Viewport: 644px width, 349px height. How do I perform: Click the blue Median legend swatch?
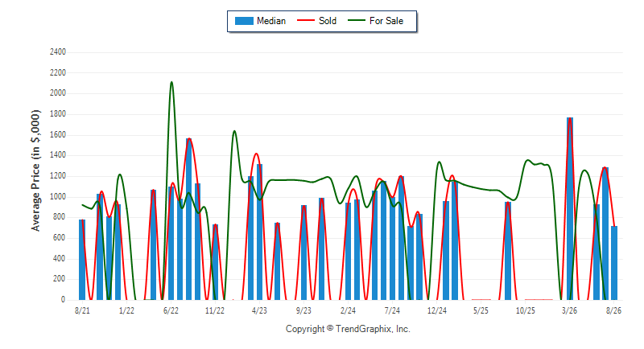click(244, 21)
